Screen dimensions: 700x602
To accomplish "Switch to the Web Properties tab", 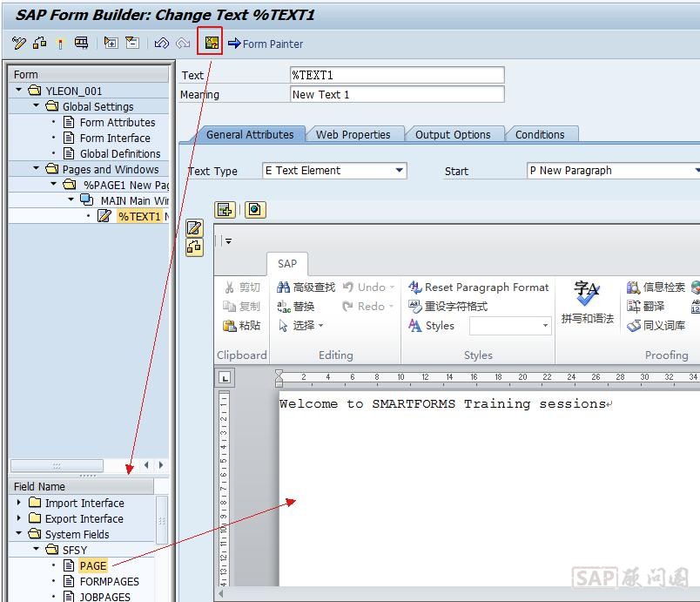I will (x=353, y=134).
